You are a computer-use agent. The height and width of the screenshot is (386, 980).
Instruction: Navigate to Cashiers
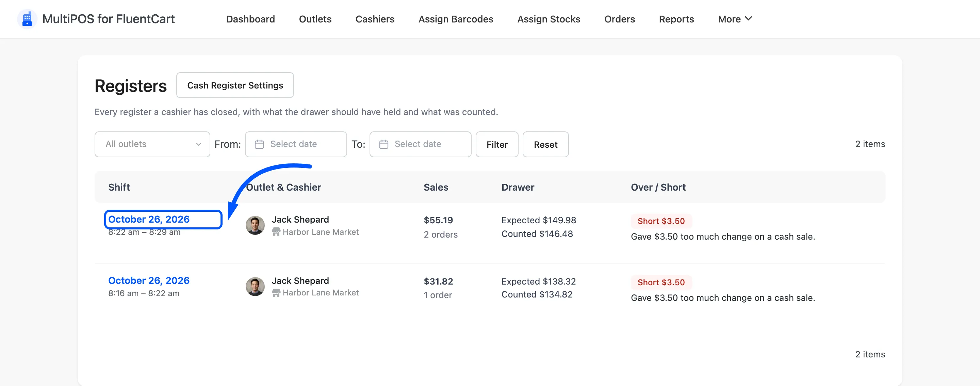[375, 19]
